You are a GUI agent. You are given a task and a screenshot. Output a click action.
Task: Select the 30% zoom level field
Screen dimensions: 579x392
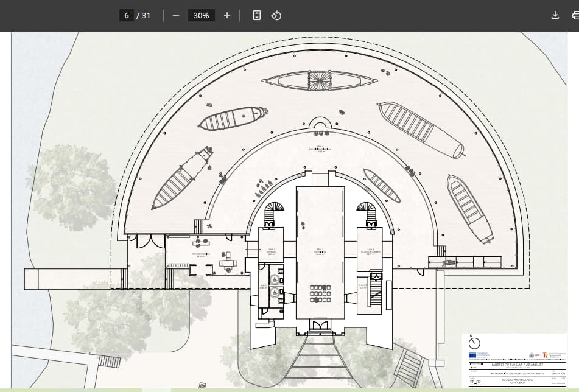tap(201, 16)
